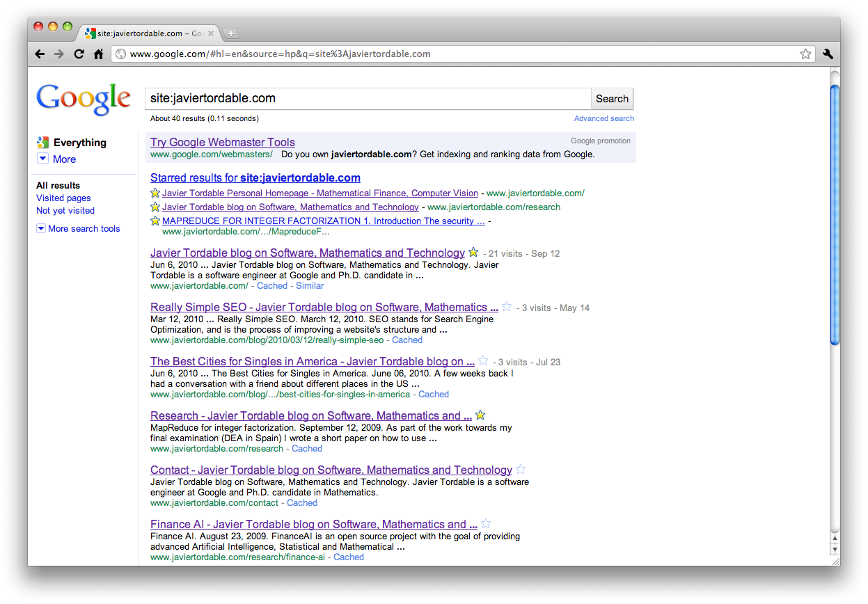
Task: Click the '3 visits - May 14' text
Action: click(555, 308)
